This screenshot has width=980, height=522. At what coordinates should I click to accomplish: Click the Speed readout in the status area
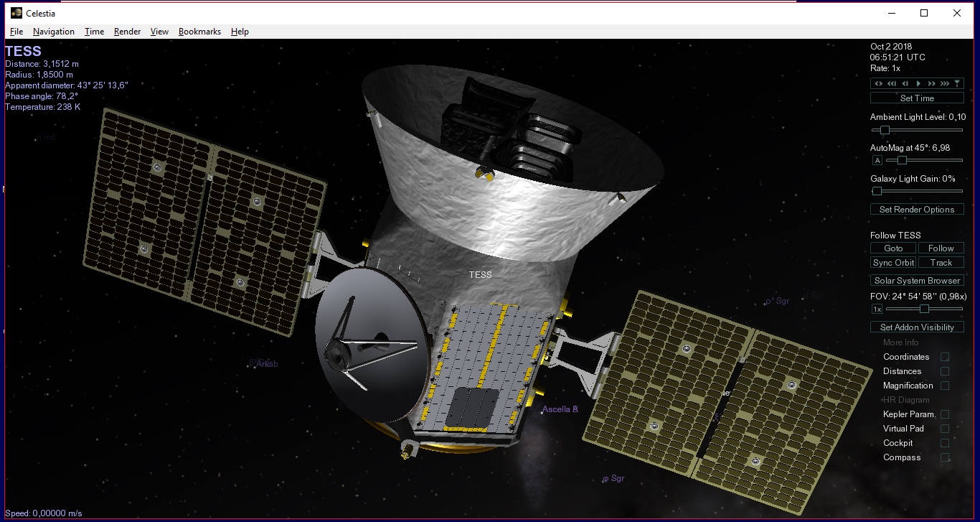(44, 513)
